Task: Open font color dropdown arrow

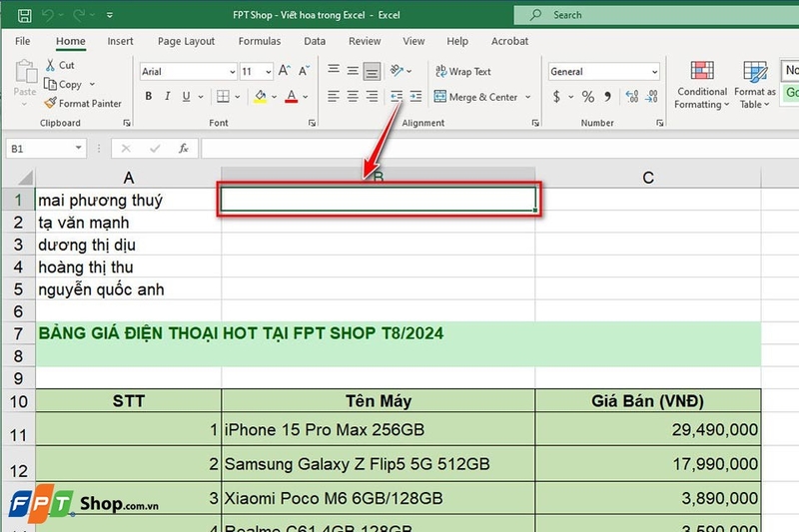Action: [x=306, y=96]
